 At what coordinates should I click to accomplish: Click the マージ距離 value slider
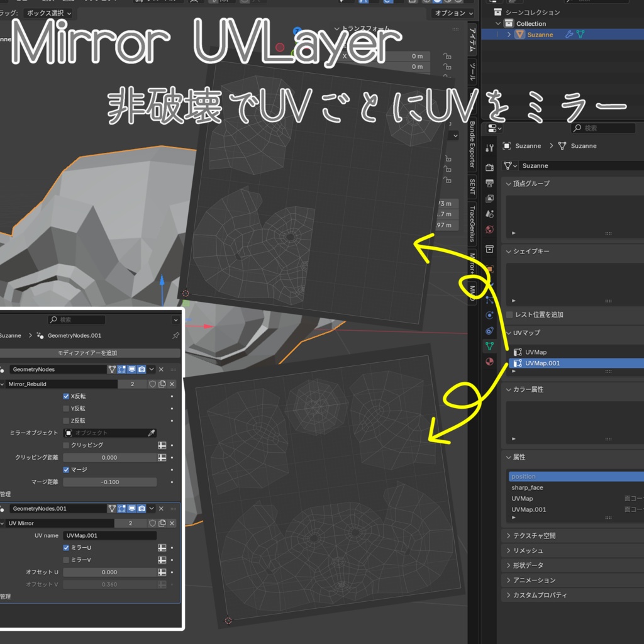coord(109,482)
